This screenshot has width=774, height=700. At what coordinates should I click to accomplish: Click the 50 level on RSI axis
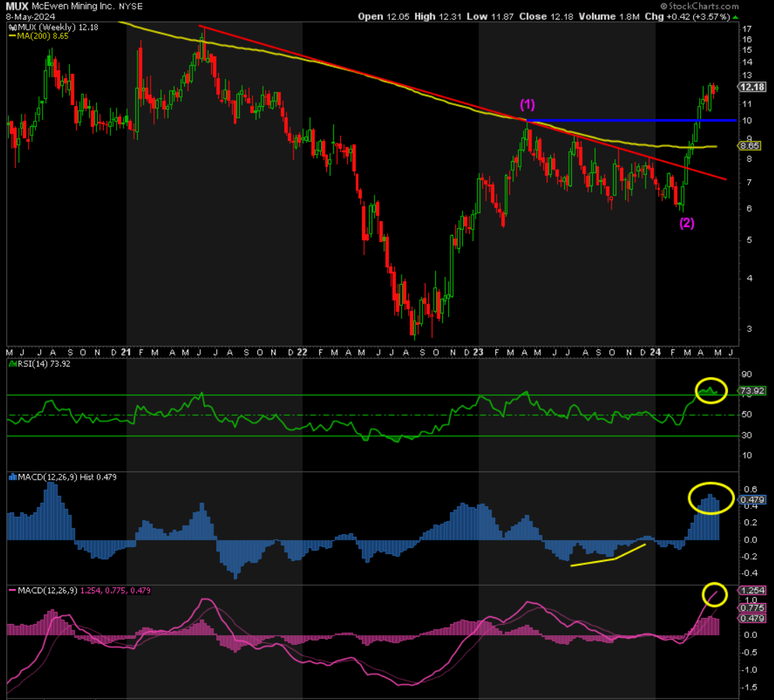coord(747,415)
